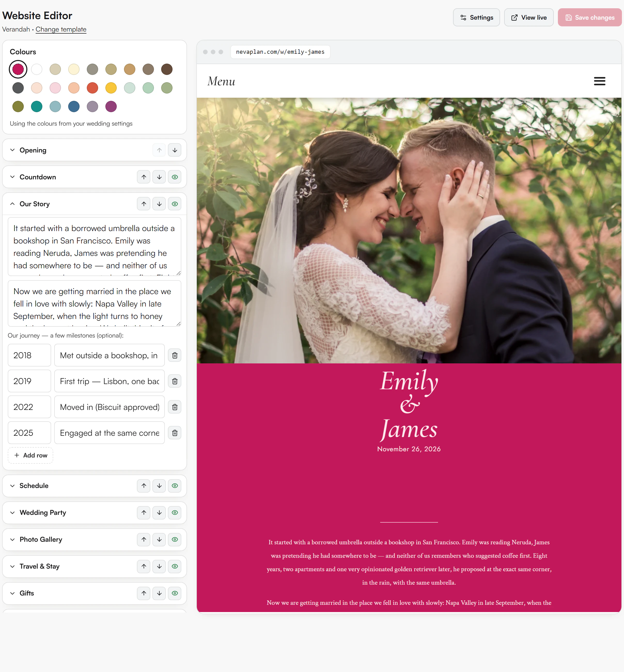Hide the Travel & Stay section
This screenshot has height=672, width=624.
175,566
